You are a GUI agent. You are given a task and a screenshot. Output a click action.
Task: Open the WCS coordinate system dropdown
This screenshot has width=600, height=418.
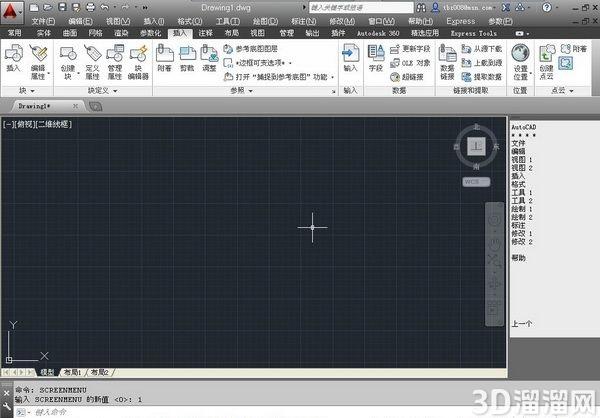[476, 182]
